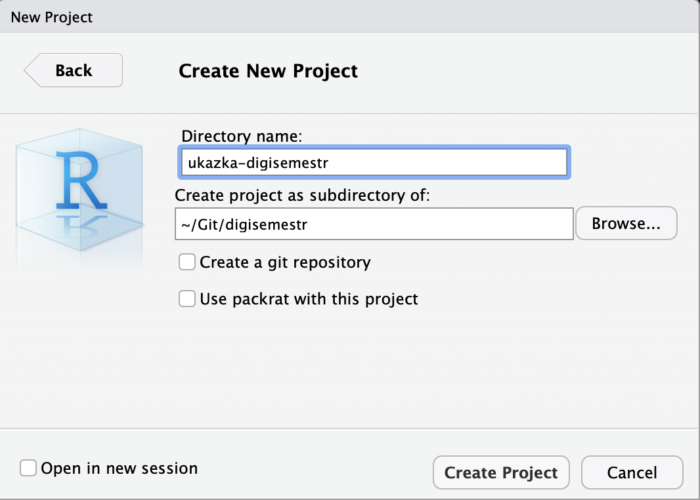
Task: Click the 'Use packrat with this project' label
Action: 309,299
